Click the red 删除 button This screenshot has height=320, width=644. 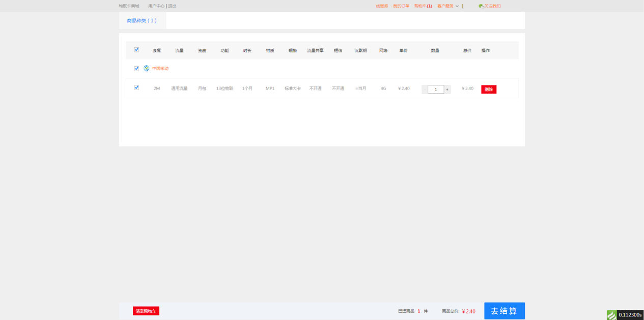point(489,90)
